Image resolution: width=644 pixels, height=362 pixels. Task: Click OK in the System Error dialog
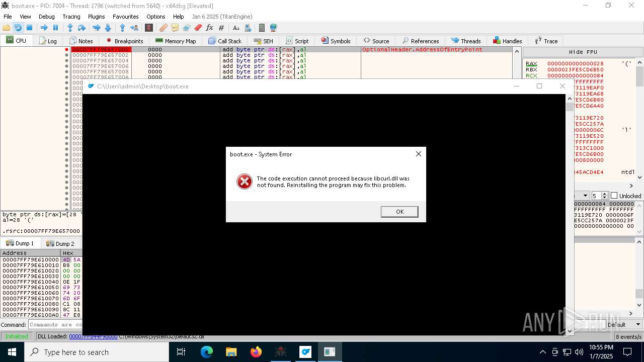tap(399, 212)
